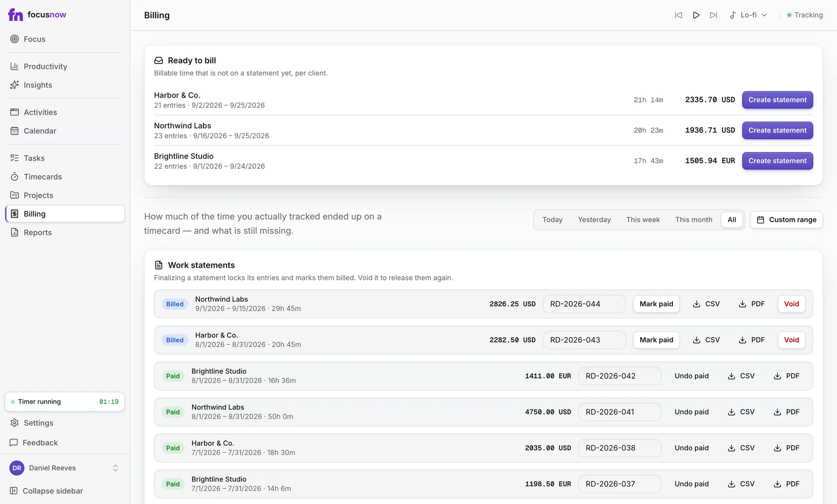Viewport: 837px width, 504px height.
Task: Void statement RD-2026-044
Action: 791,304
